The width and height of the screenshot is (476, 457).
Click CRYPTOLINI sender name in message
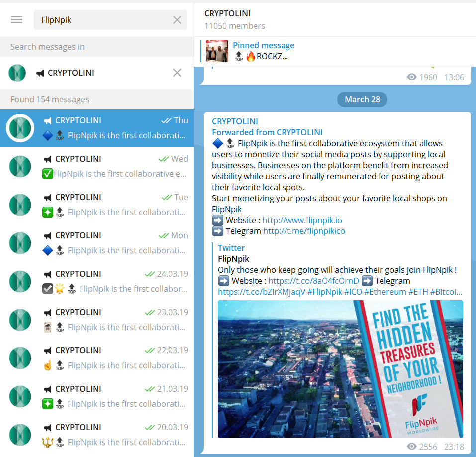235,121
